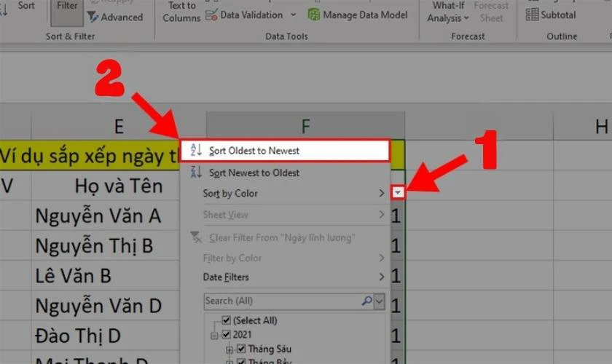Image resolution: width=612 pixels, height=364 pixels.
Task: Choose Sort Oldest to Newest
Action: point(254,151)
